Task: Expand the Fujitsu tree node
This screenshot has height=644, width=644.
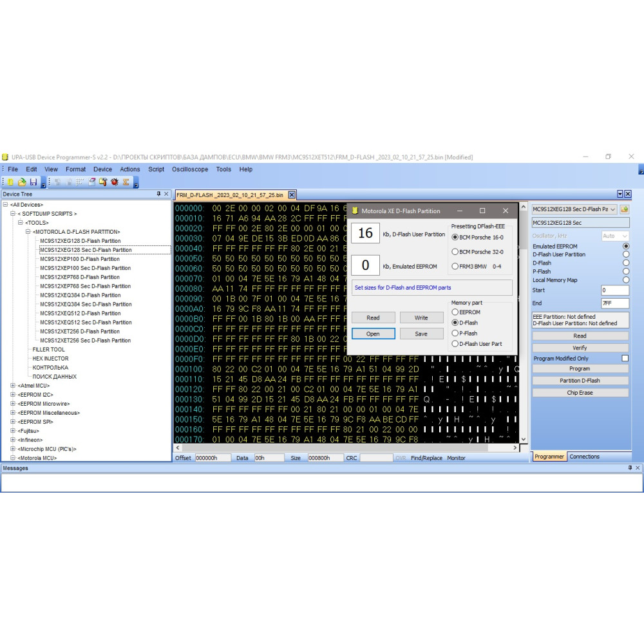Action: point(13,431)
